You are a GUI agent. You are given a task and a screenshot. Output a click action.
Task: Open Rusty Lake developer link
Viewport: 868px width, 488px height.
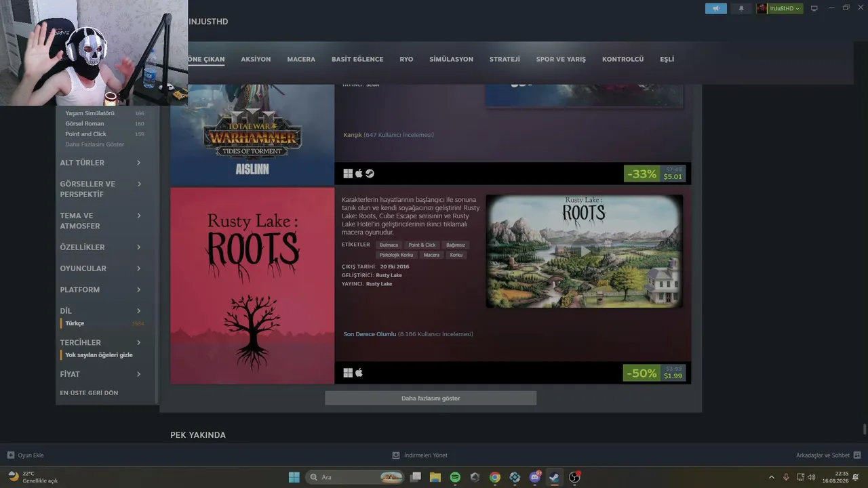pyautogui.click(x=389, y=275)
